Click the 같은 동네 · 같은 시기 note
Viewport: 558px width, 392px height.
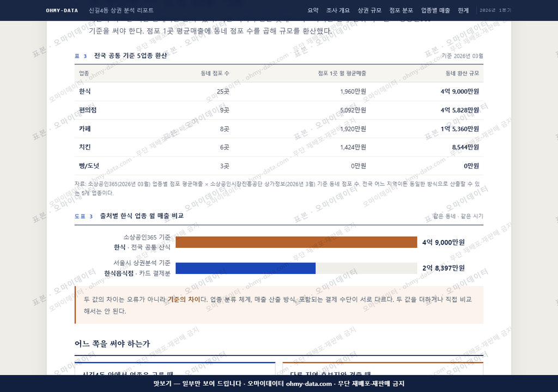(458, 216)
